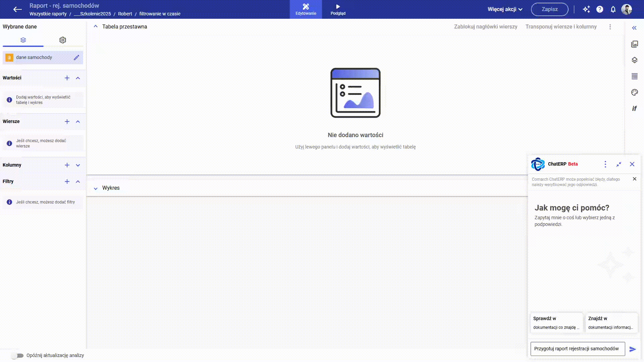The image size is (644, 362).
Task: Add a new value with Wartości plus
Action: tap(67, 78)
